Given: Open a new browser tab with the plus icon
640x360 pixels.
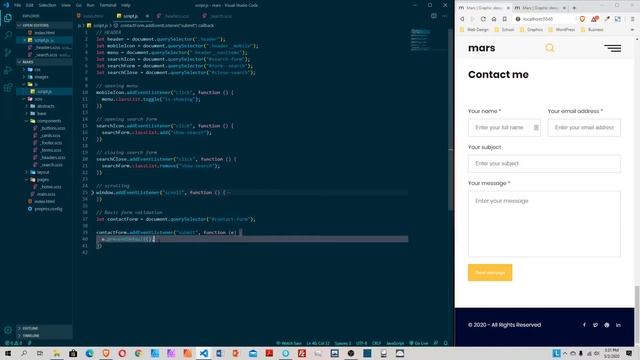Looking at the screenshot, I should tap(574, 8).
